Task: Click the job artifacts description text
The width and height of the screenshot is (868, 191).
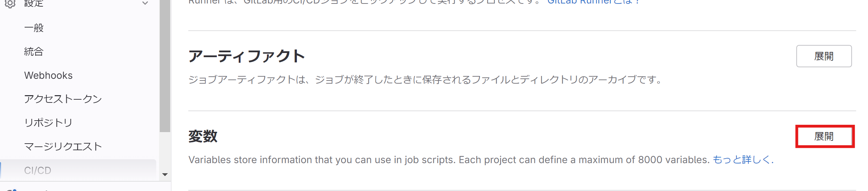Action: tap(425, 80)
